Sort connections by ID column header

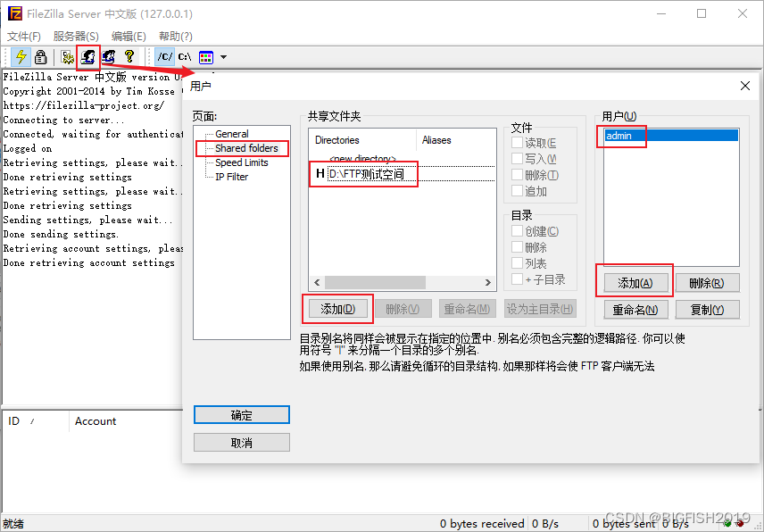pyautogui.click(x=36, y=421)
